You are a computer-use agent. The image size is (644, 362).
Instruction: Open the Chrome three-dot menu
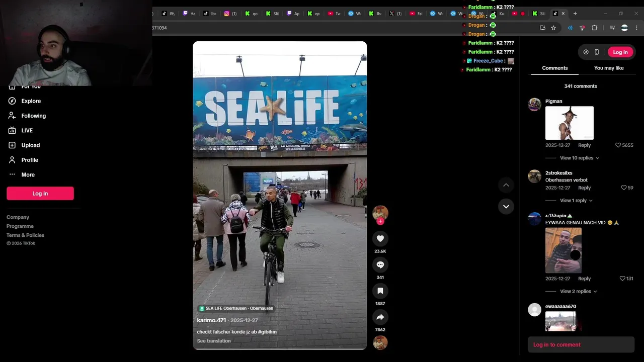[636, 28]
